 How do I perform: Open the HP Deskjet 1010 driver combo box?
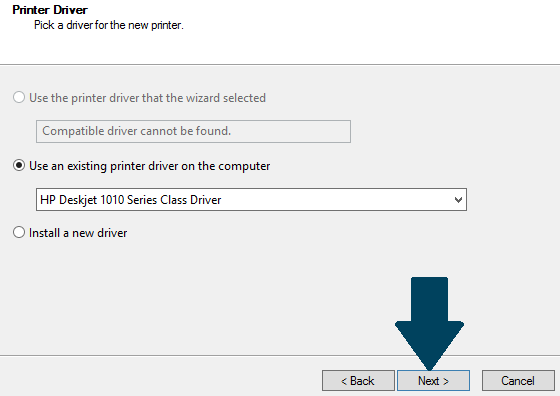click(x=251, y=200)
